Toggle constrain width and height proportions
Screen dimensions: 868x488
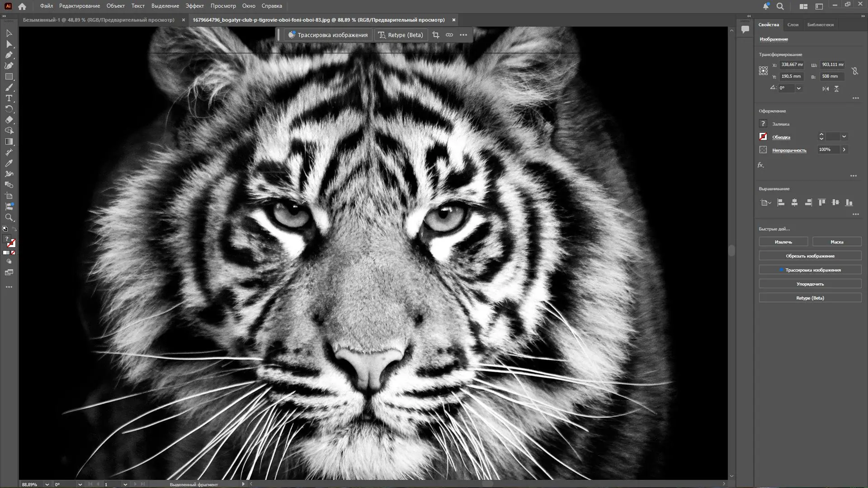(x=854, y=71)
